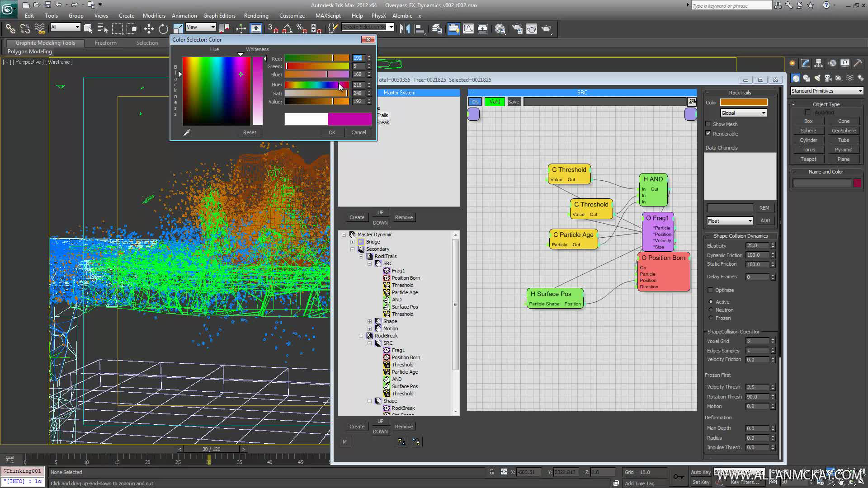Viewport: 868px width, 488px height.
Task: Toggle the ON button in SRC panel
Action: click(x=475, y=102)
